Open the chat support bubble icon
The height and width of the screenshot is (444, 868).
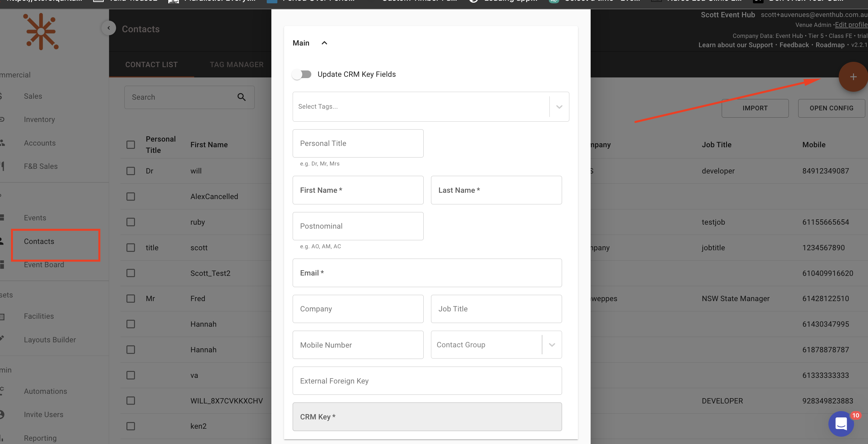841,424
